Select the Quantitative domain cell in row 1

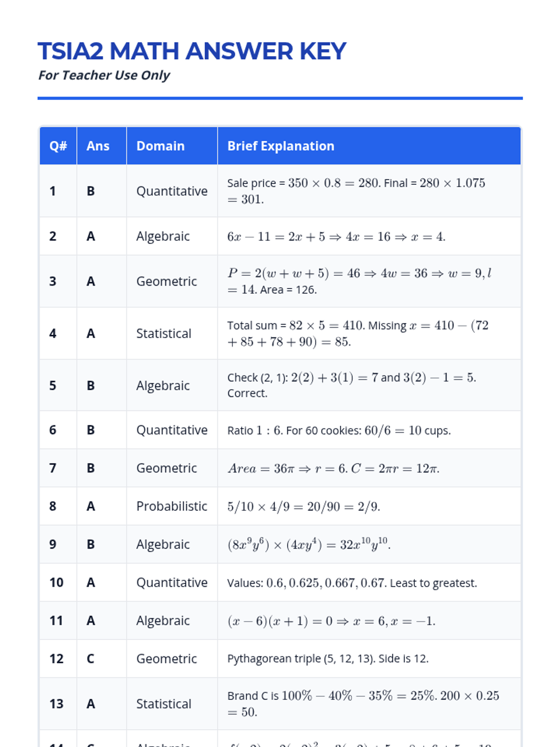point(172,191)
